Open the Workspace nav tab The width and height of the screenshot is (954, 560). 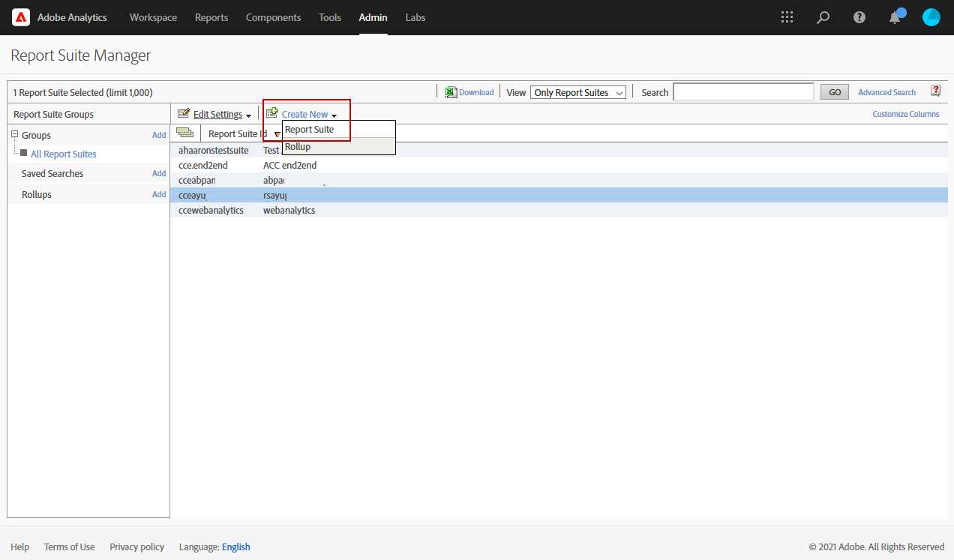click(153, 17)
